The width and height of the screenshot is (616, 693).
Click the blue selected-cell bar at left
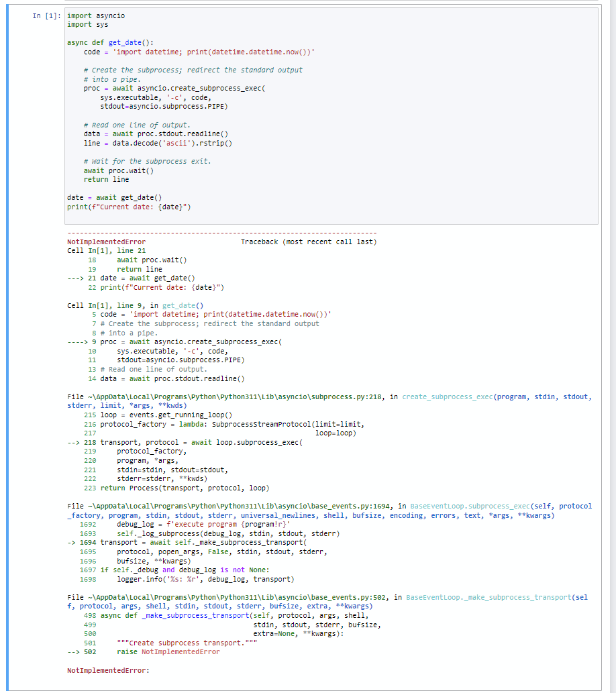coord(7,348)
